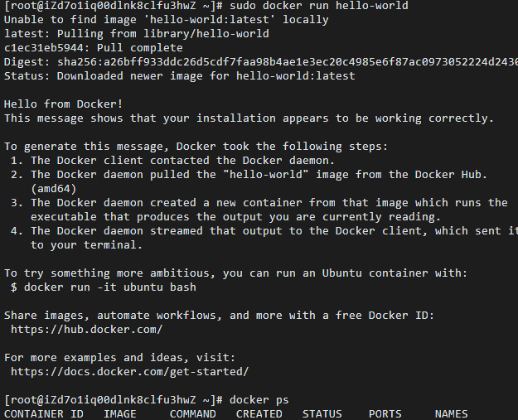This screenshot has height=420, width=518.
Task: Click the 'Status: Downloaded newer image' line
Action: coord(180,76)
